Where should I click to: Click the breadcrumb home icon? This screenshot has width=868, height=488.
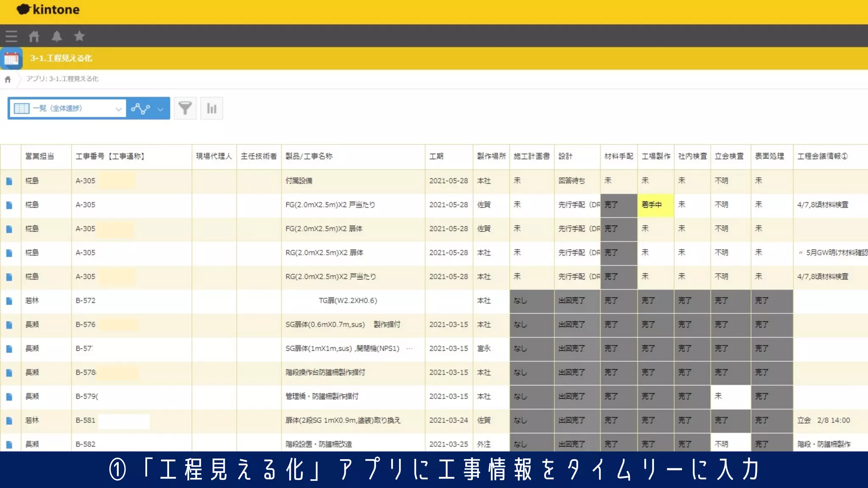tap(8, 79)
